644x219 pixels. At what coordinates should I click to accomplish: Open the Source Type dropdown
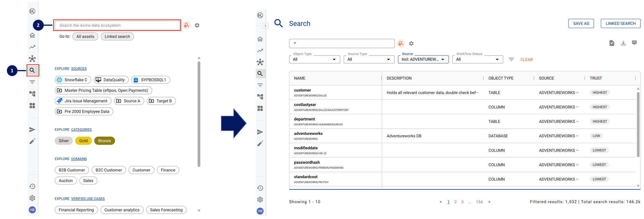(369, 59)
